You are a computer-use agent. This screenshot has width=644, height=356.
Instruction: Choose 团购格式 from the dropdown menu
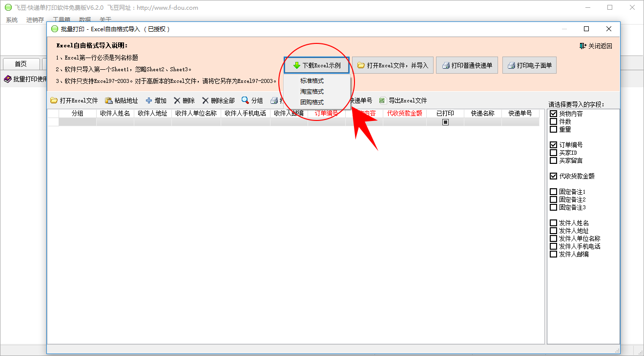tap(312, 102)
